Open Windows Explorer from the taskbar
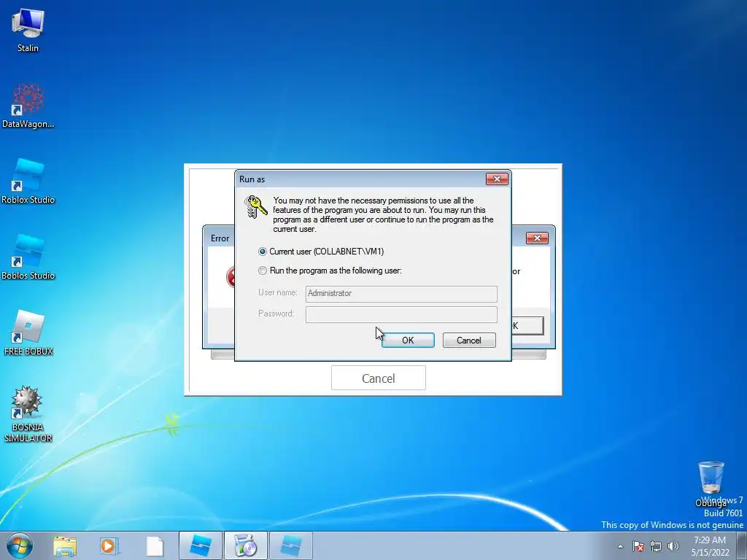747x560 pixels. click(65, 546)
